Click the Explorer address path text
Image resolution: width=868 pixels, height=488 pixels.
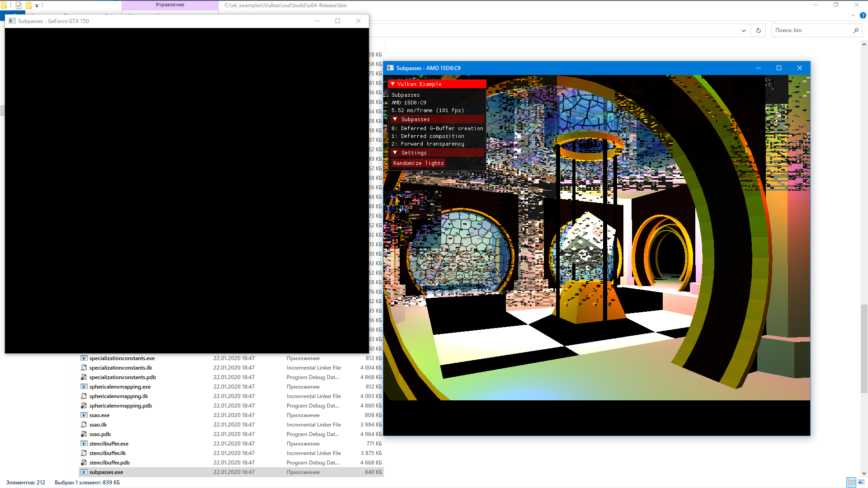[x=286, y=5]
